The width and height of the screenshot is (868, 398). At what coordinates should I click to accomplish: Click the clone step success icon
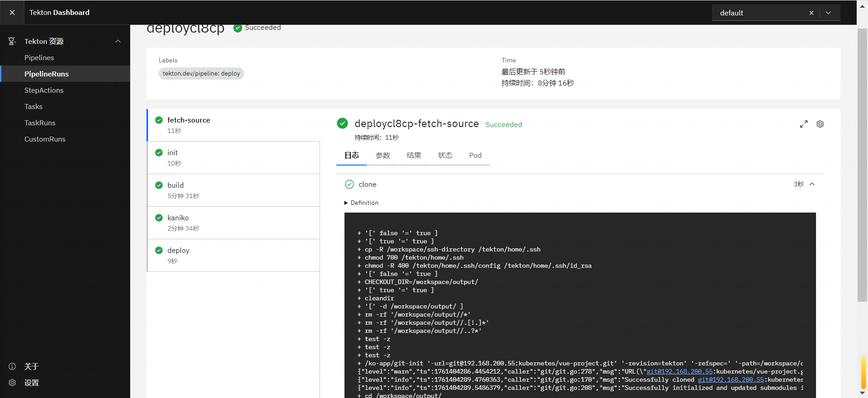coord(349,184)
